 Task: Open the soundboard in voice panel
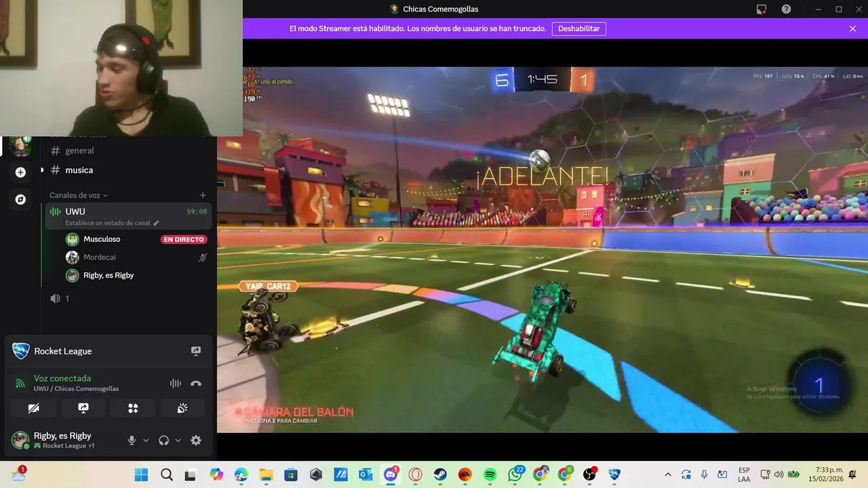(x=182, y=408)
